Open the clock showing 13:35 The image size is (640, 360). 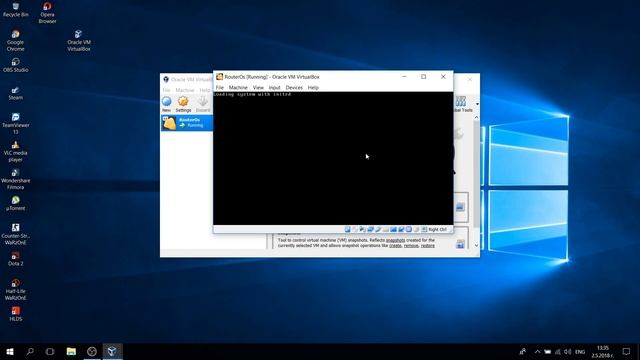pyautogui.click(x=603, y=351)
